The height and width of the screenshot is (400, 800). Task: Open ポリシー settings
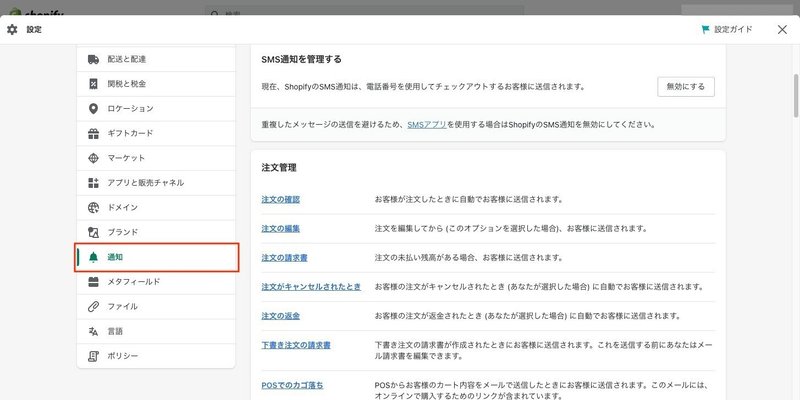pyautogui.click(x=156, y=356)
